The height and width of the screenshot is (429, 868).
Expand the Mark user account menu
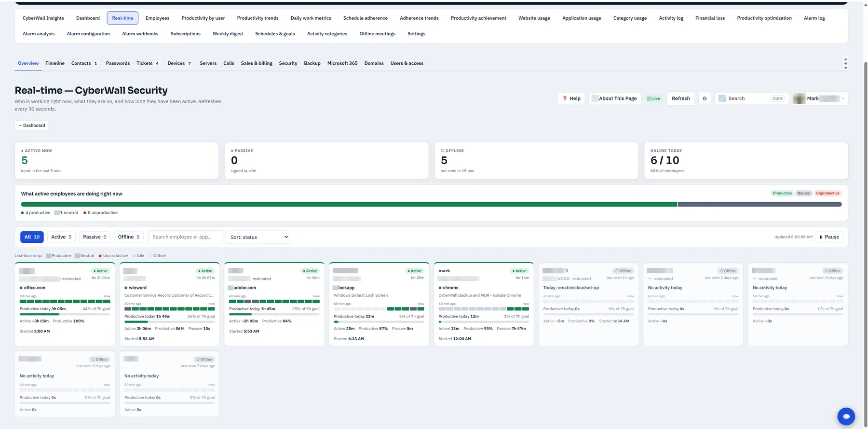click(x=820, y=98)
